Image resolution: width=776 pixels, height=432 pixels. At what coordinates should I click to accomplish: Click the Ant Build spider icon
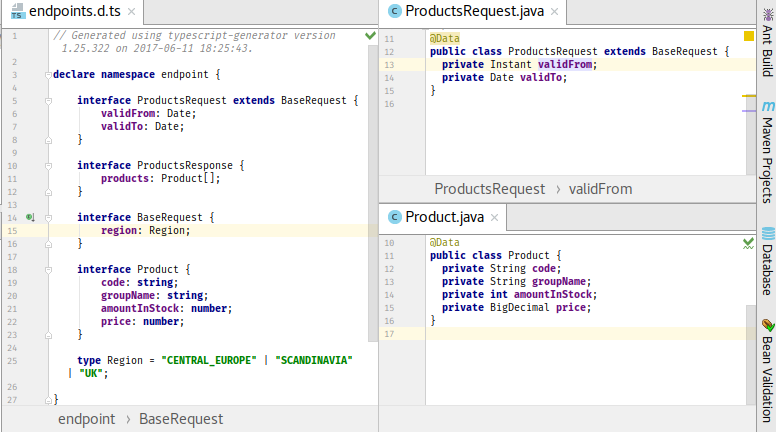tap(768, 14)
